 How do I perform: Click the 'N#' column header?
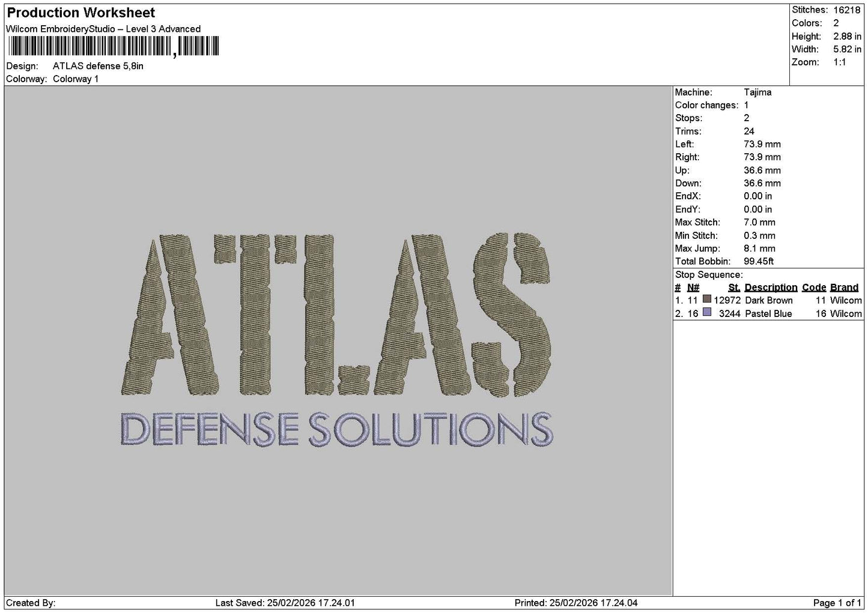pos(693,288)
